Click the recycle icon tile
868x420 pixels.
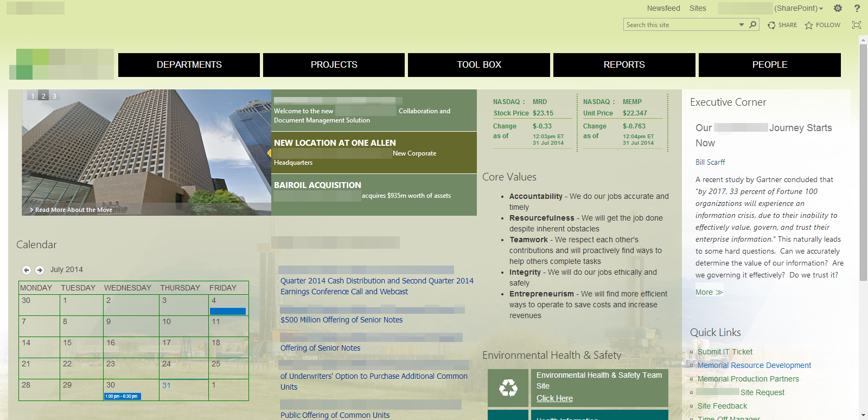coord(508,388)
